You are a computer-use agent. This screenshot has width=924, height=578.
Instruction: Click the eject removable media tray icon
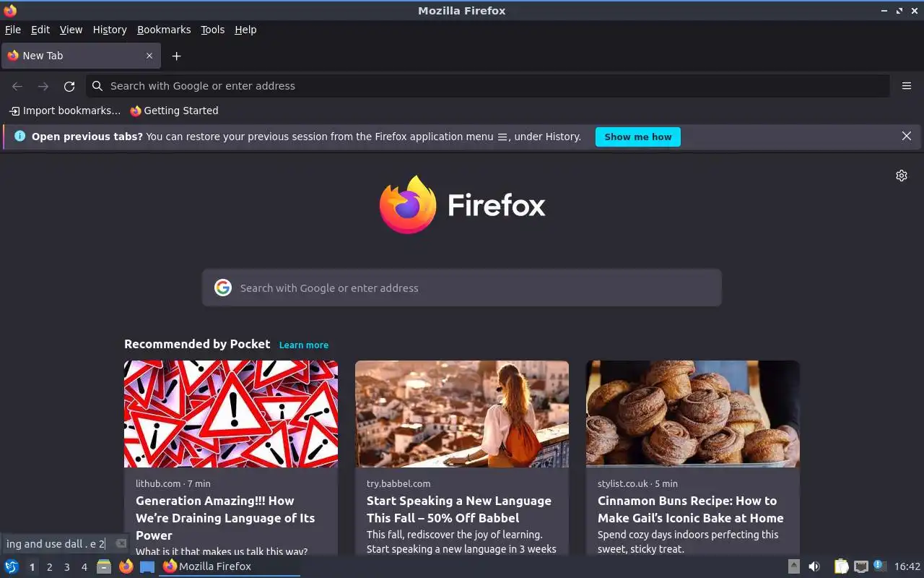pyautogui.click(x=793, y=566)
